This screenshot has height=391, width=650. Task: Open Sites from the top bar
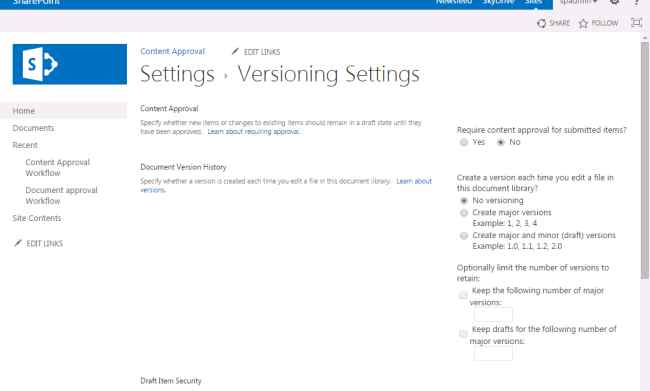coord(534,2)
